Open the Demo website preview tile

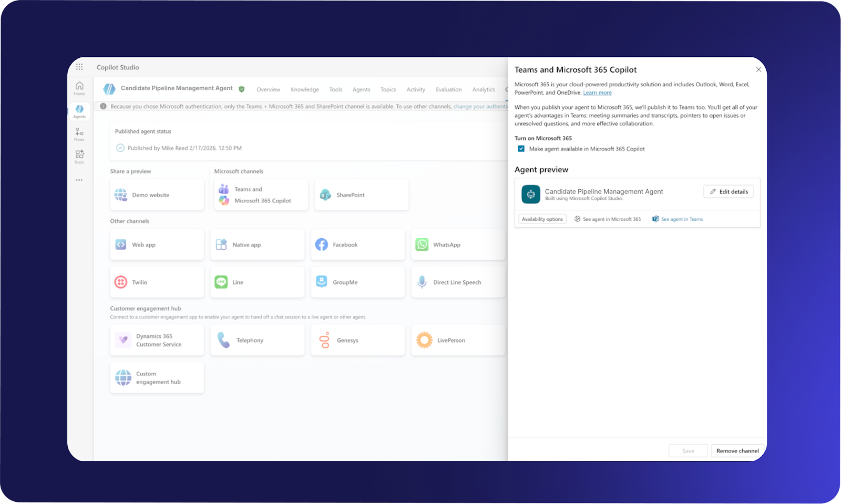tap(157, 195)
